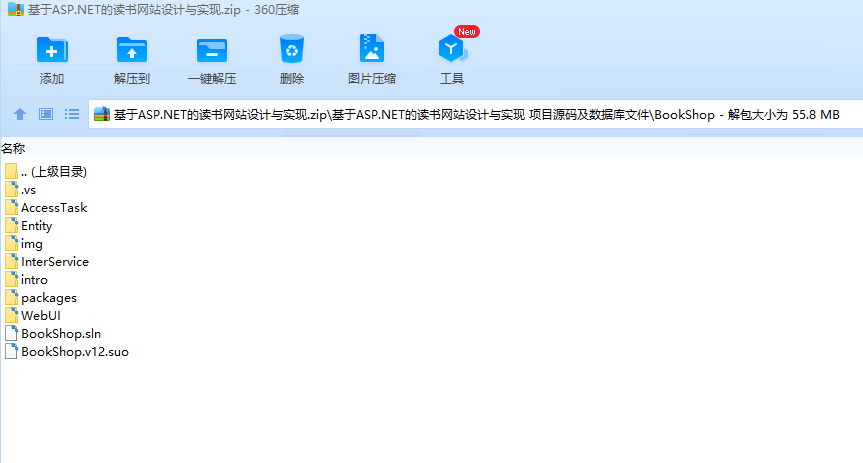Go up one directory with arrow icon
Image resolution: width=863 pixels, height=463 pixels.
[x=20, y=114]
